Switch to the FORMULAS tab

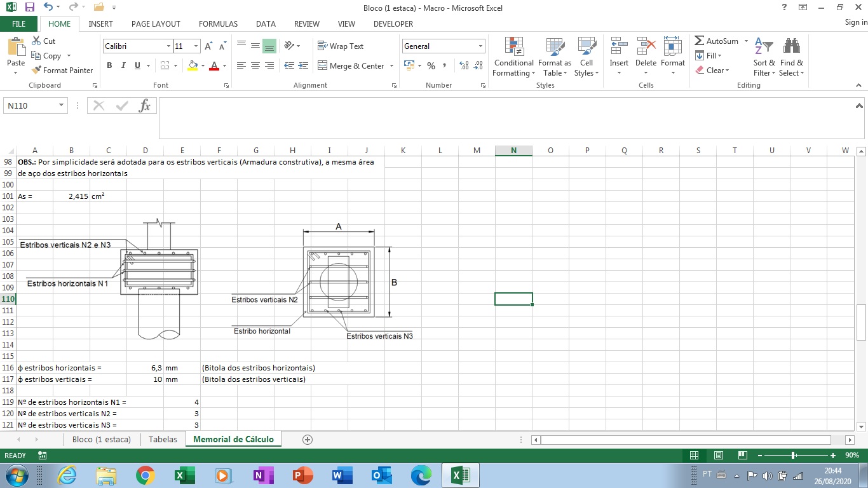(218, 24)
